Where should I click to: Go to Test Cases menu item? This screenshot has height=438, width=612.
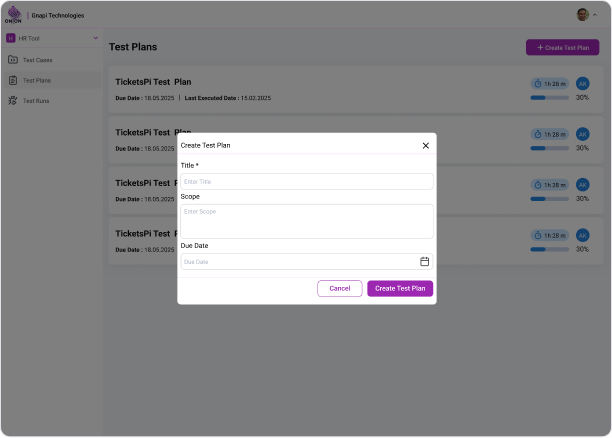[x=37, y=60]
